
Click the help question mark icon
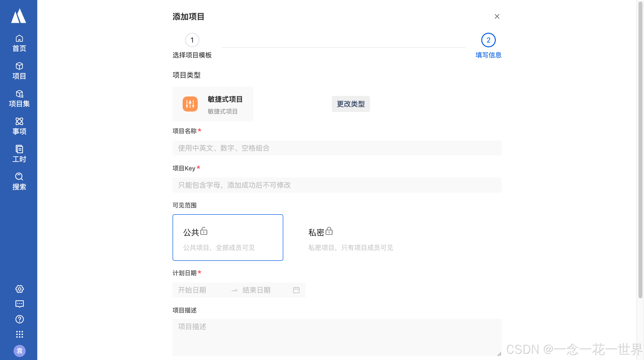click(19, 319)
